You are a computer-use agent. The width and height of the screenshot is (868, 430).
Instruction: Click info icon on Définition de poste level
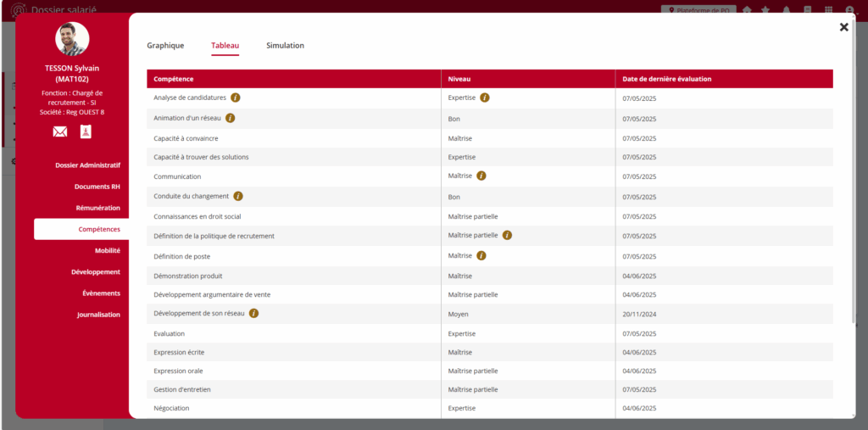(481, 255)
